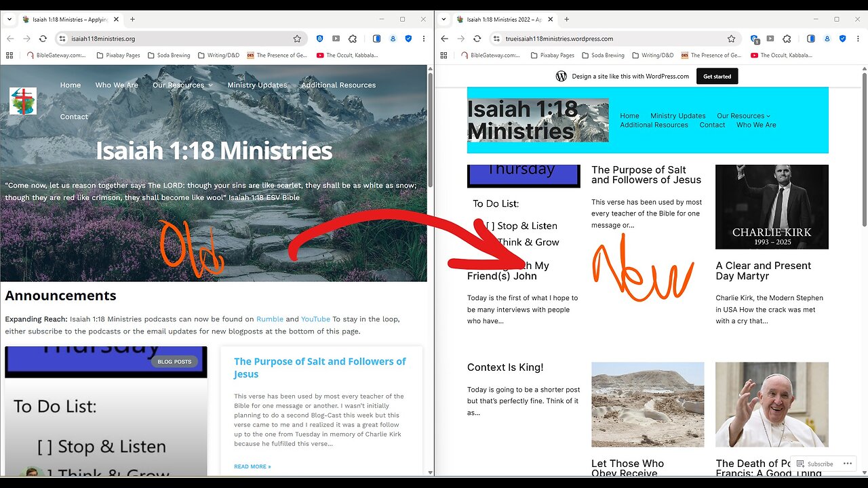The width and height of the screenshot is (868, 488).
Task: Open the three-dot menu beside Subscribe
Action: pyautogui.click(x=847, y=464)
